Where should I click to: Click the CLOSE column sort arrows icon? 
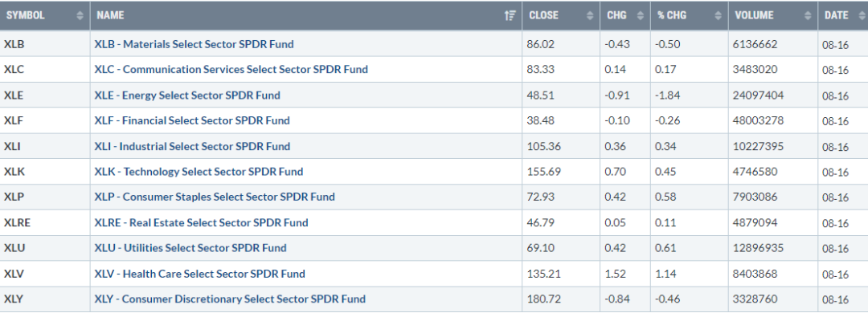[x=590, y=15]
